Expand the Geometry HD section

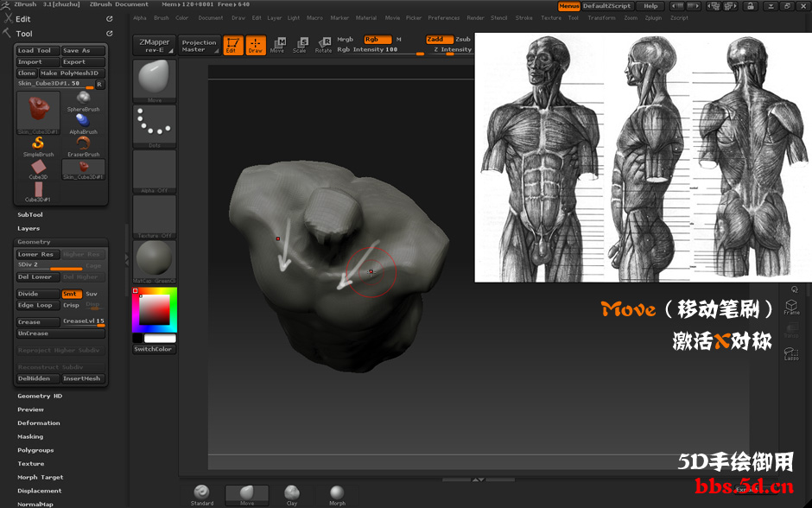pyautogui.click(x=40, y=397)
